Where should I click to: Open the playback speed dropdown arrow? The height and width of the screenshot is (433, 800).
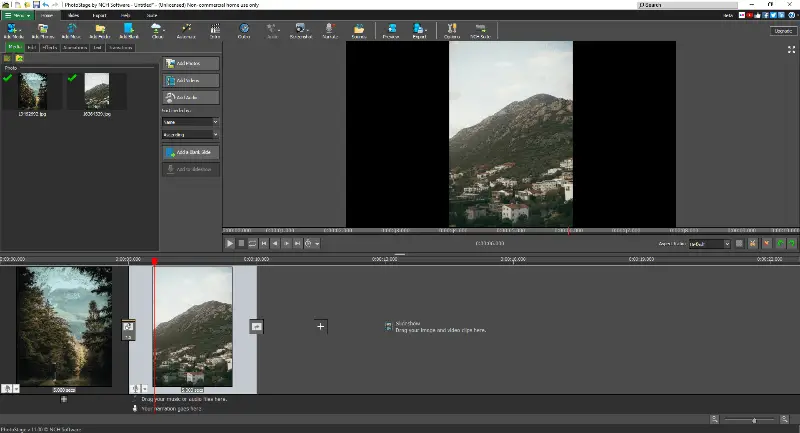(317, 244)
